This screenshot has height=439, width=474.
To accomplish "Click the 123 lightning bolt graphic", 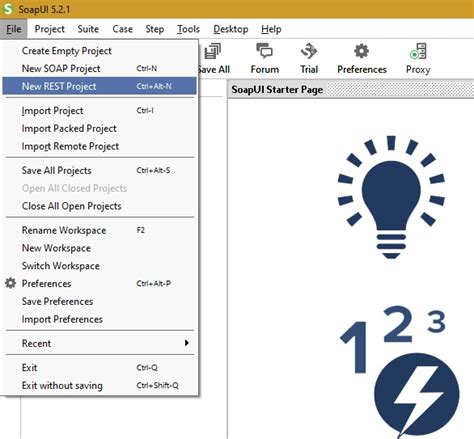I will 399,371.
